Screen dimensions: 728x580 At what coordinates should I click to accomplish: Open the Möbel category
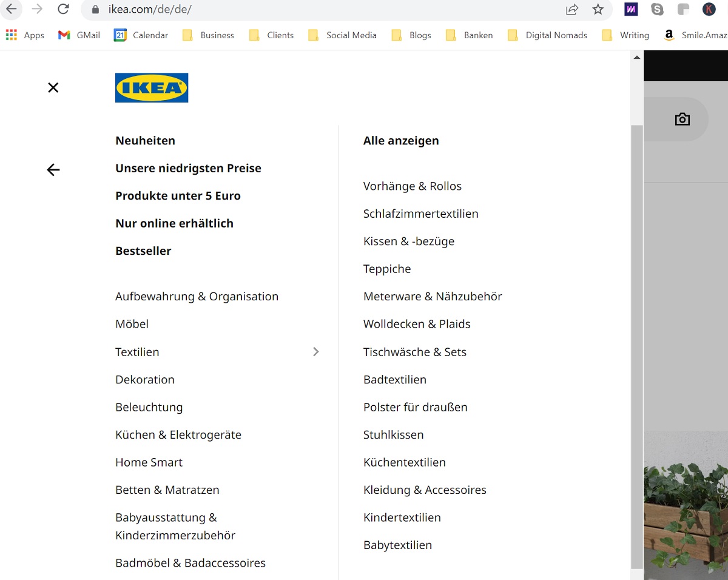click(132, 324)
